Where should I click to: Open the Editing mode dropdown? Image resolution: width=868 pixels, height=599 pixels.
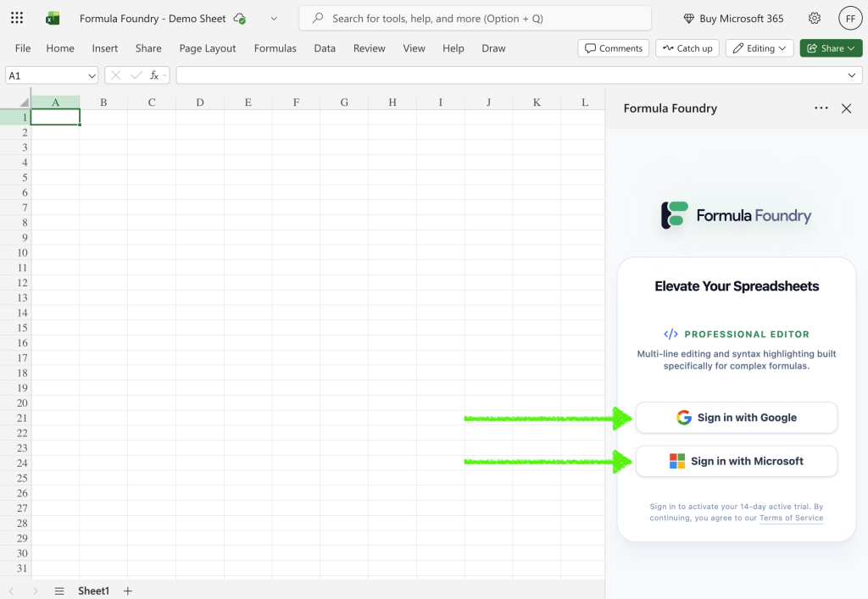759,48
